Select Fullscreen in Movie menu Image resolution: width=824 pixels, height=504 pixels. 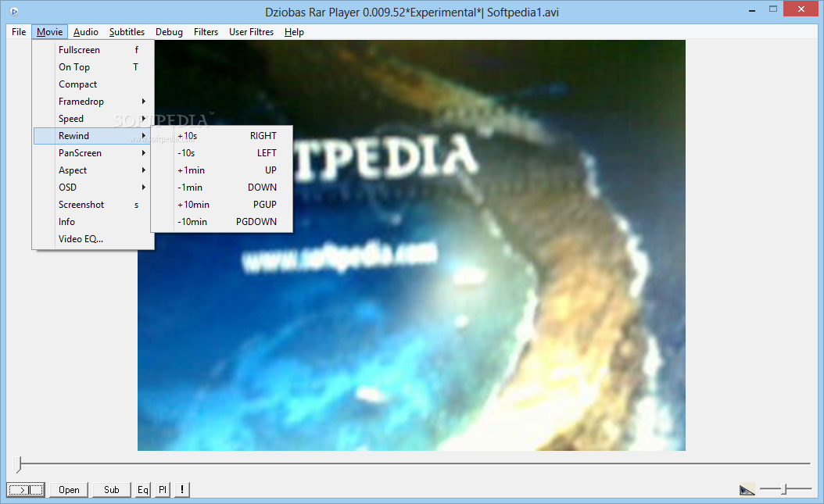[x=94, y=50]
